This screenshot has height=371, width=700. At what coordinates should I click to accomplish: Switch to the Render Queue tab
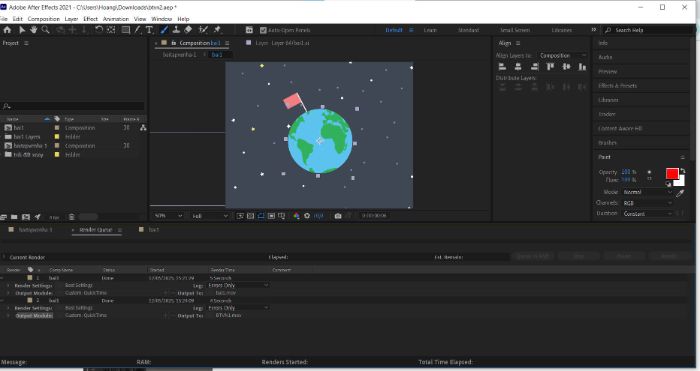(x=96, y=230)
